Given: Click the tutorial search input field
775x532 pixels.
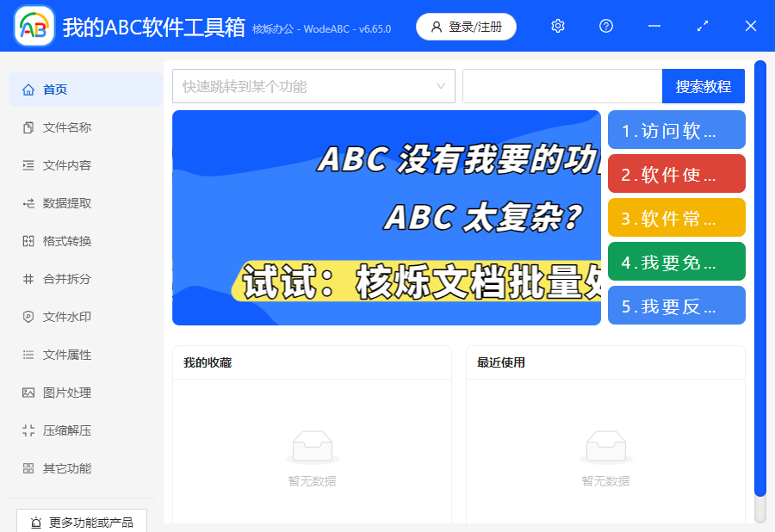Looking at the screenshot, I should point(562,86).
